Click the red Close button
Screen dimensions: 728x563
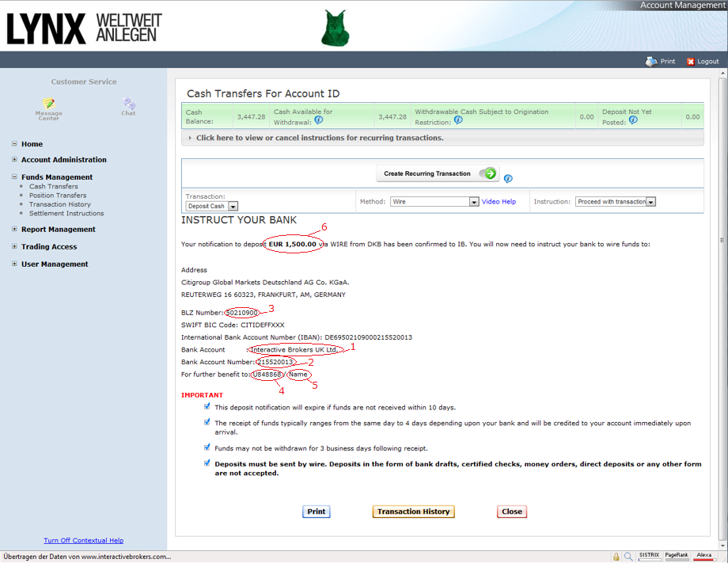pyautogui.click(x=512, y=512)
